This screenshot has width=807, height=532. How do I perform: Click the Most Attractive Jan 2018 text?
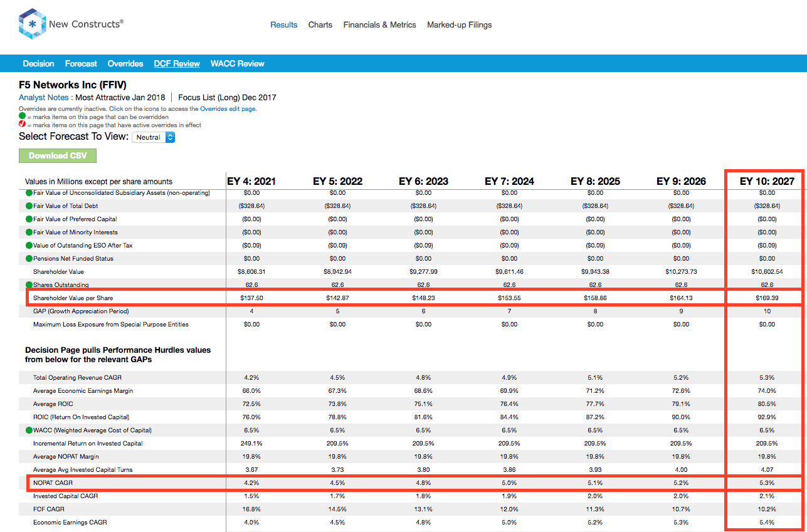point(120,97)
